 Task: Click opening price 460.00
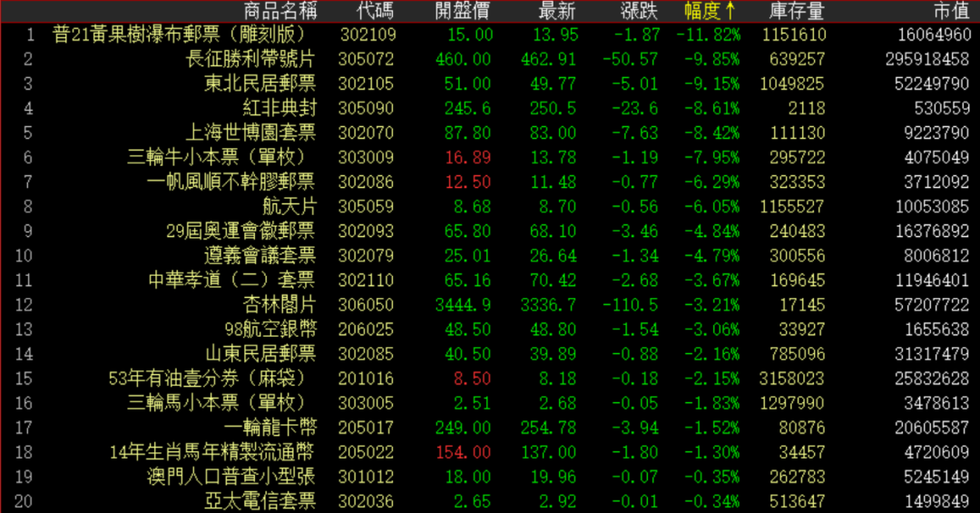pyautogui.click(x=463, y=59)
